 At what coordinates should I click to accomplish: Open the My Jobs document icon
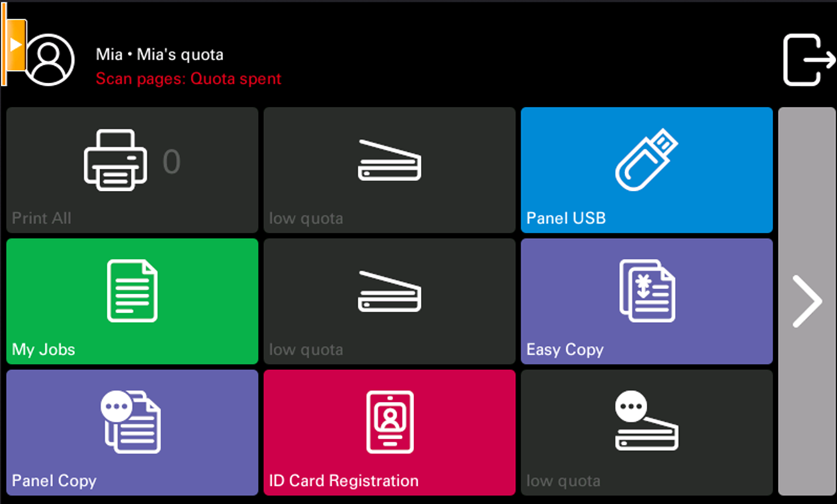[x=132, y=290]
